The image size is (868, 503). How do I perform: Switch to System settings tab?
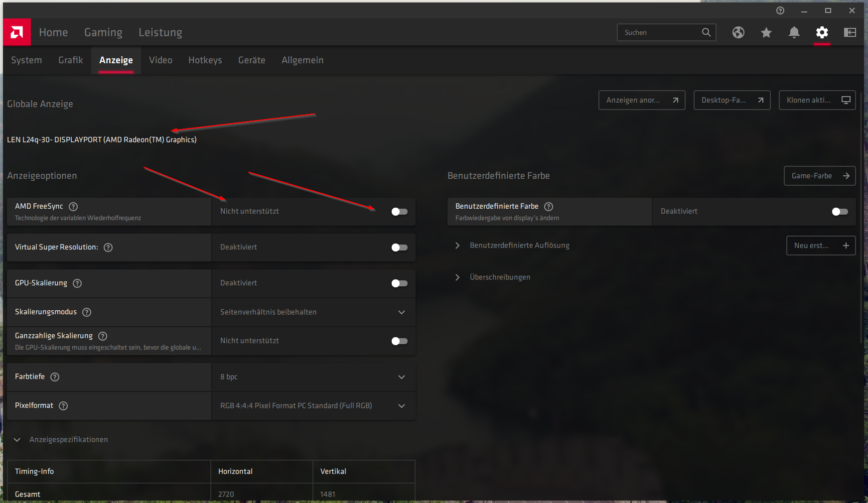[26, 60]
